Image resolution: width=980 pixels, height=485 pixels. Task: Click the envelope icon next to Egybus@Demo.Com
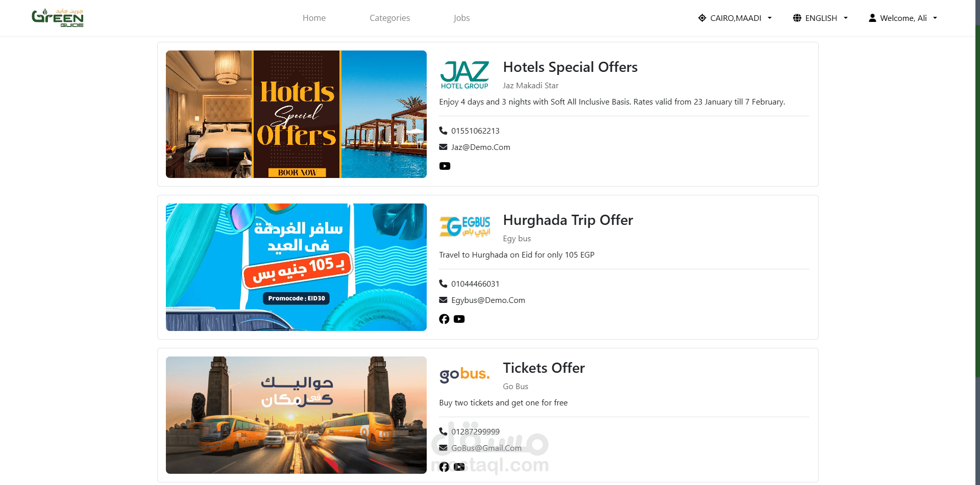click(x=443, y=300)
